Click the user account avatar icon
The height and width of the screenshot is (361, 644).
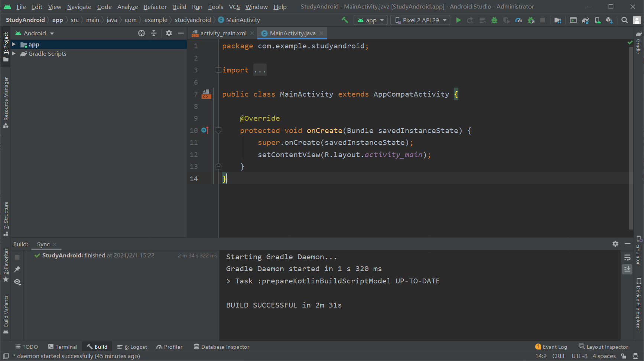click(x=637, y=20)
